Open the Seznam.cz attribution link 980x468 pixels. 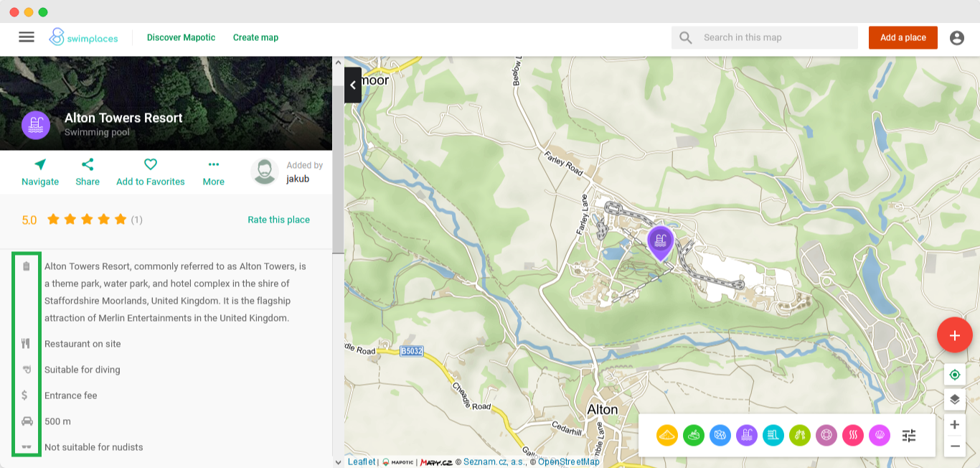point(494,462)
